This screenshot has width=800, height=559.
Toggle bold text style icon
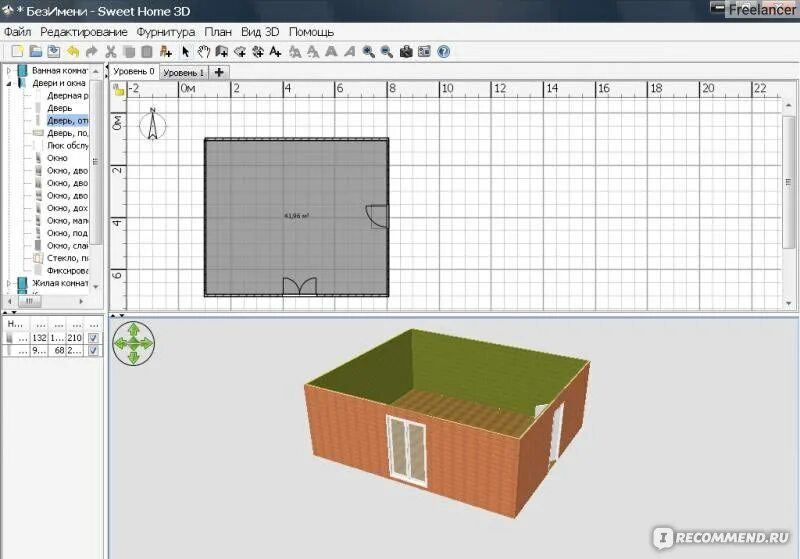[x=331, y=52]
